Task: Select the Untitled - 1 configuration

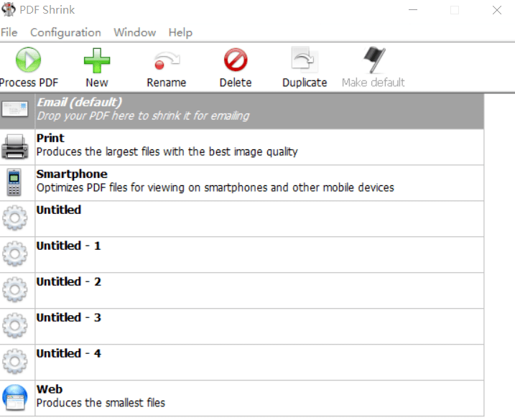Action: click(x=242, y=255)
